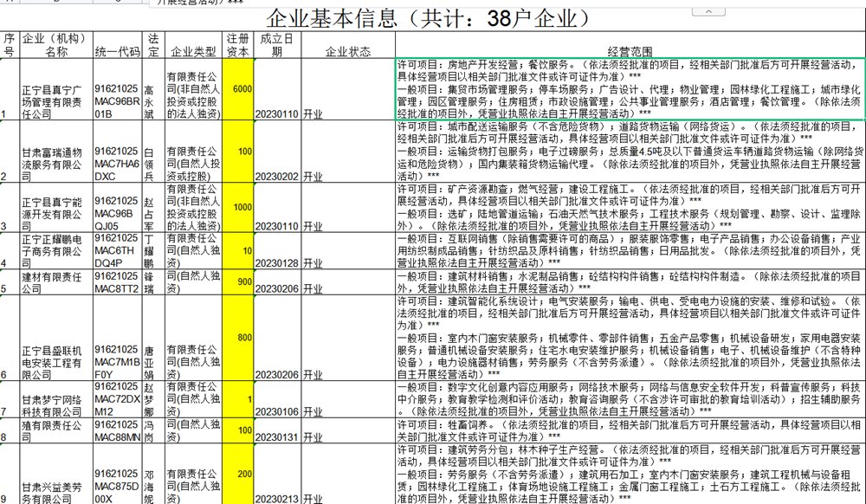Click the yellow 注册资本 header cell
The height and width of the screenshot is (504, 866).
238,45
